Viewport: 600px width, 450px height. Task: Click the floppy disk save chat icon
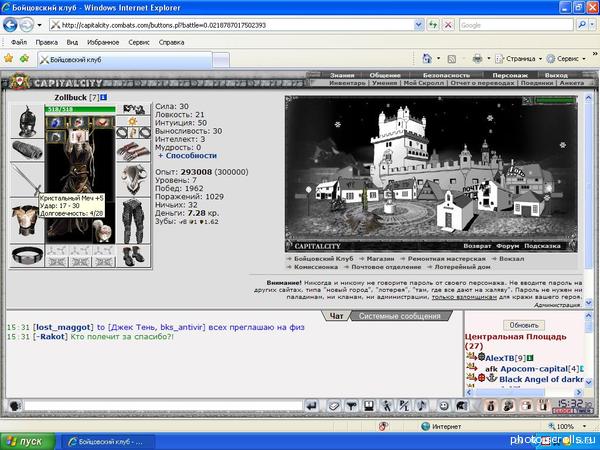369,406
